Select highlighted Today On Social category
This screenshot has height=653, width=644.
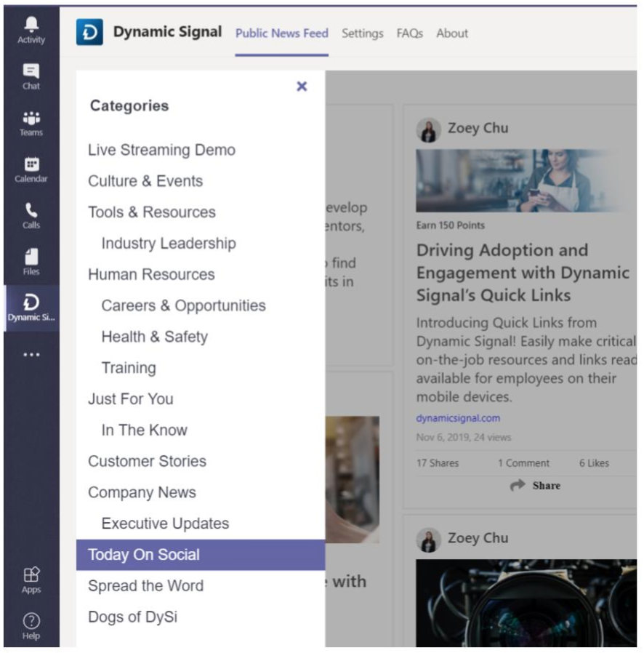(x=201, y=555)
